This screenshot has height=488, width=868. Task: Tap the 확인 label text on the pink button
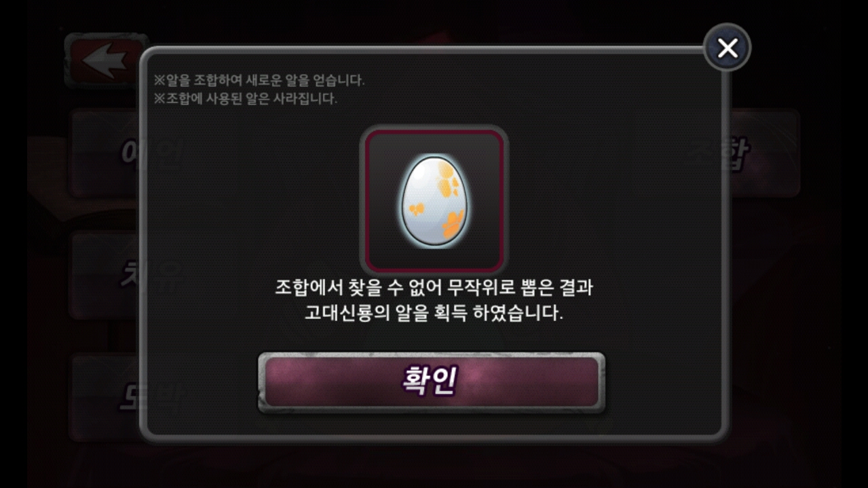pos(429,381)
